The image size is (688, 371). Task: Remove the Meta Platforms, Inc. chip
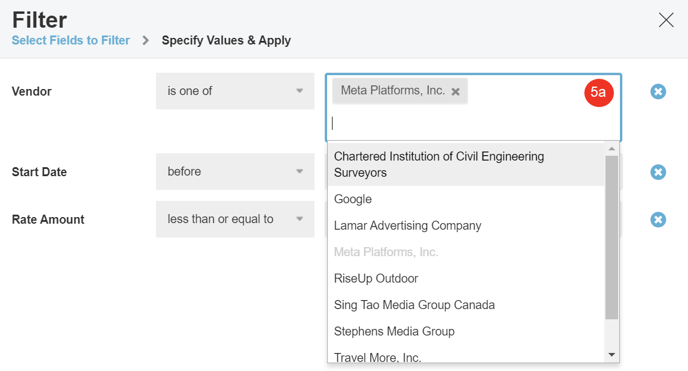(x=455, y=91)
